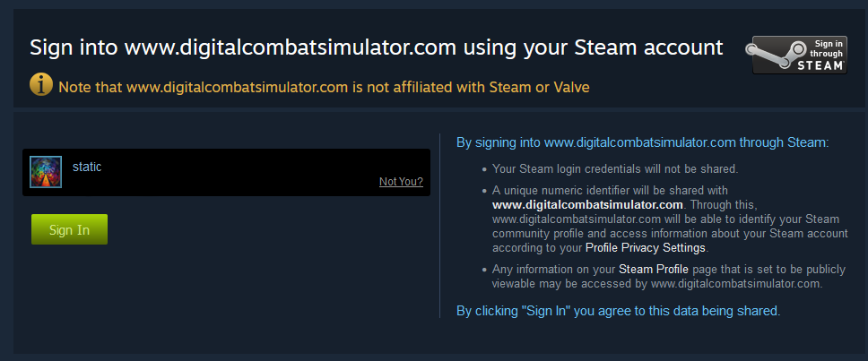This screenshot has height=361, width=868.
Task: Click the "Sign in through STEAM" badge text
Action: (x=823, y=55)
